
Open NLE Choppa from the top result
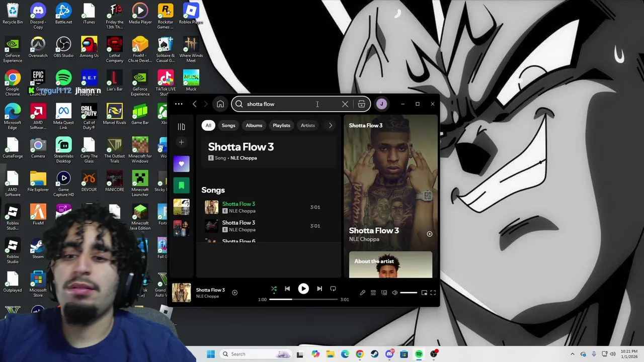coord(244,158)
